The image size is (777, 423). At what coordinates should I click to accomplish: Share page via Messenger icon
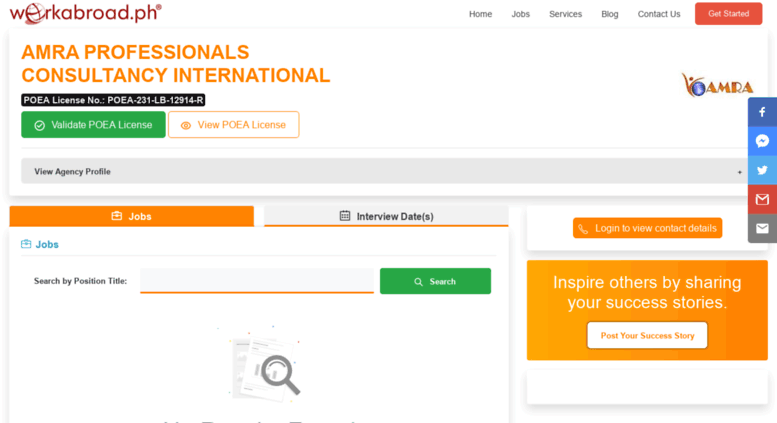click(762, 141)
